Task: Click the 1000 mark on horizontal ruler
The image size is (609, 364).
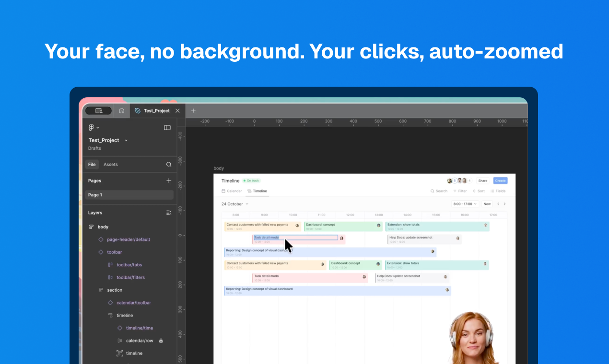Action: [x=502, y=121]
